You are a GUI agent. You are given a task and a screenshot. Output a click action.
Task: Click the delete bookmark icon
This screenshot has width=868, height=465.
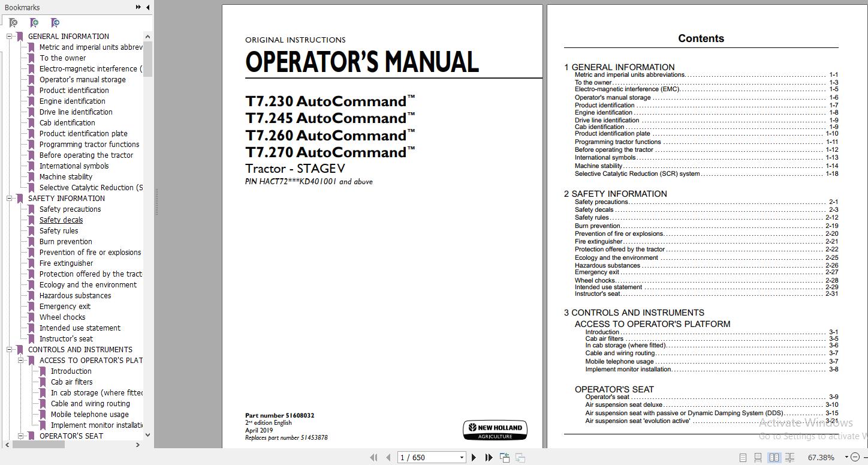click(x=13, y=22)
